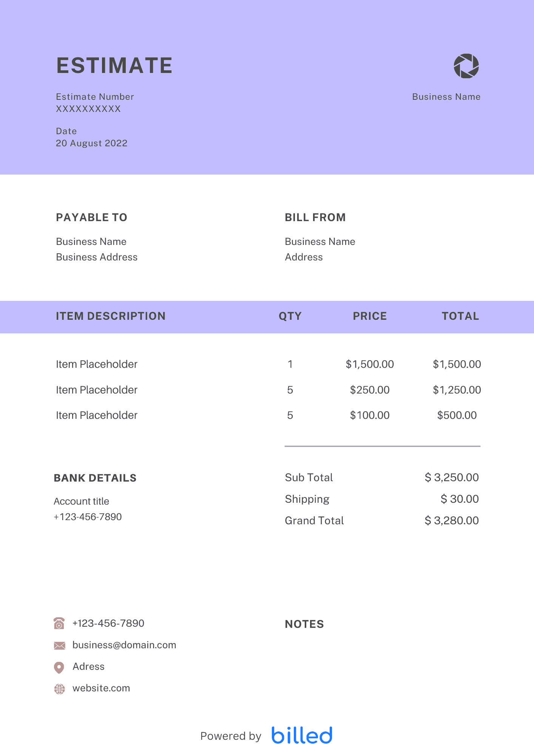Screen dimensions: 534x756
Task: Click the envelope email icon
Action: [59, 646]
